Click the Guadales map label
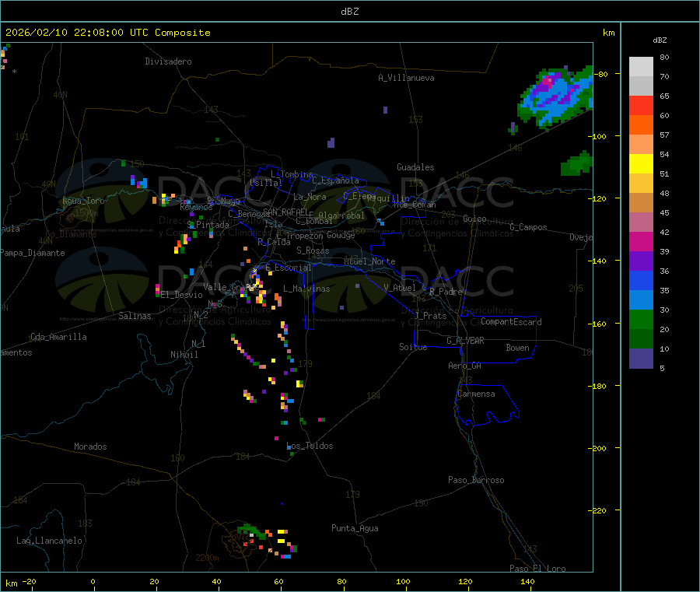 point(415,167)
